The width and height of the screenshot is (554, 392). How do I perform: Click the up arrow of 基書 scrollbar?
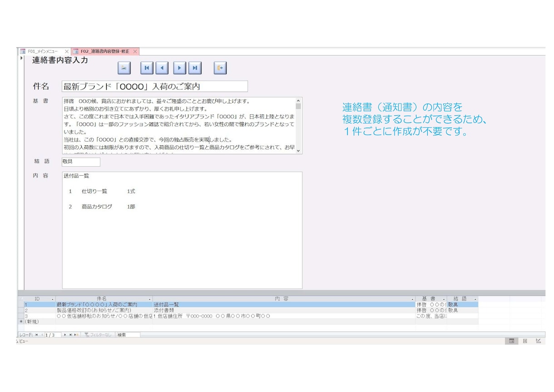[298, 100]
